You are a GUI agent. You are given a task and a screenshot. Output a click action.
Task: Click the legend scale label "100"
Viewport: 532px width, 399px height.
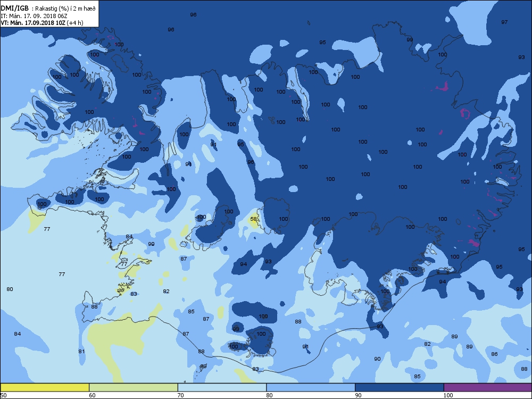(448, 395)
